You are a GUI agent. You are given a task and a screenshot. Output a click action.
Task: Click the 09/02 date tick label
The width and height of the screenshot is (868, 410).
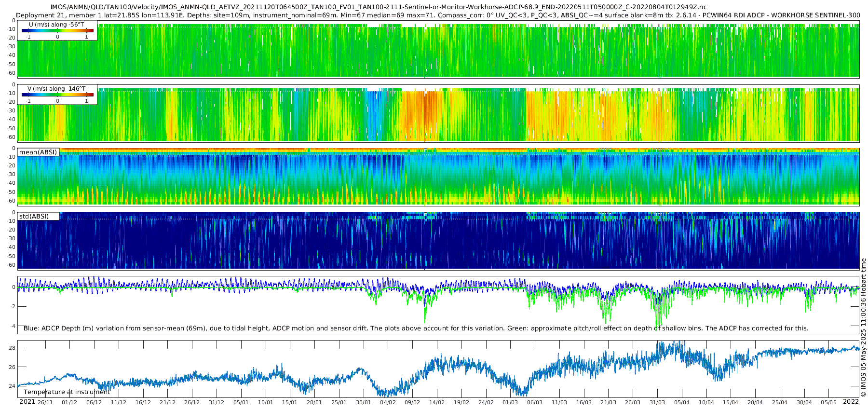412,402
